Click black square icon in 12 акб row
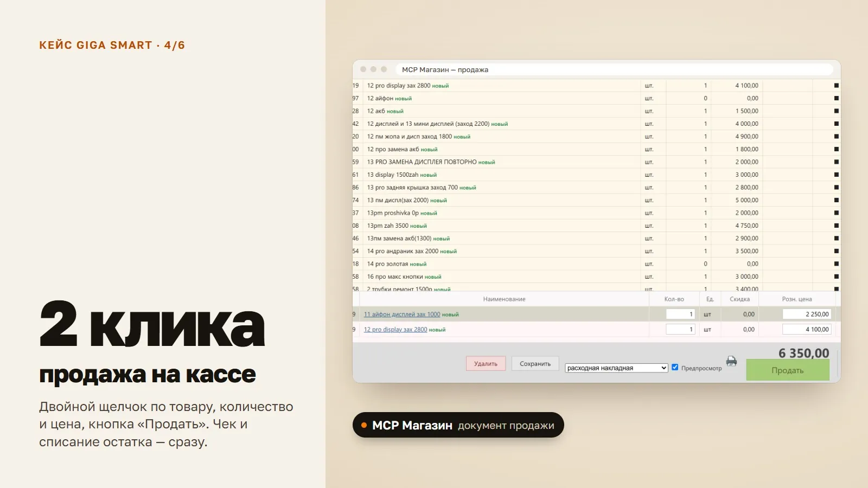The width and height of the screenshot is (868, 488). pos(837,111)
